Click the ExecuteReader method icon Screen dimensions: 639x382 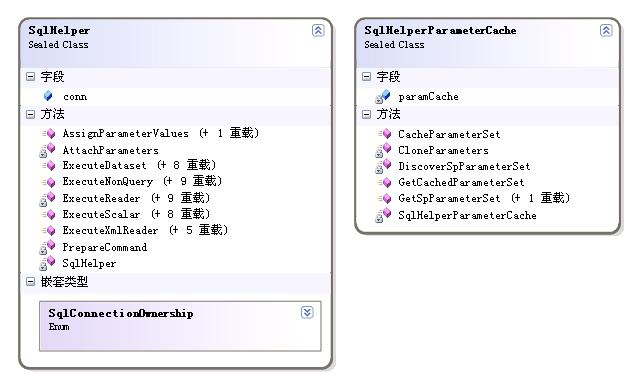tap(48, 199)
